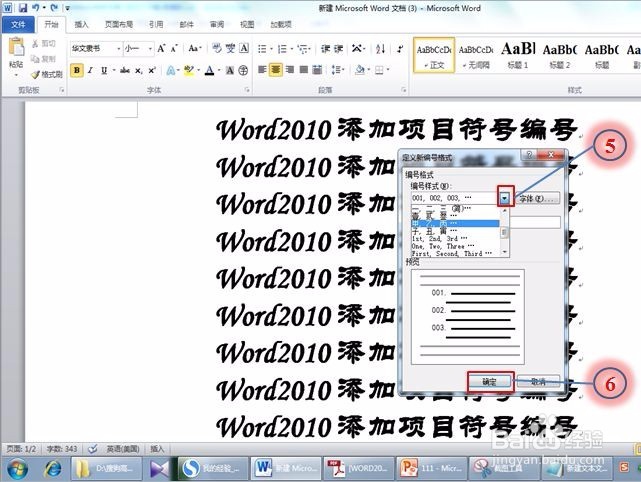Image resolution: width=641 pixels, height=482 pixels.
Task: Apply superscript formatting
Action: click(152, 70)
